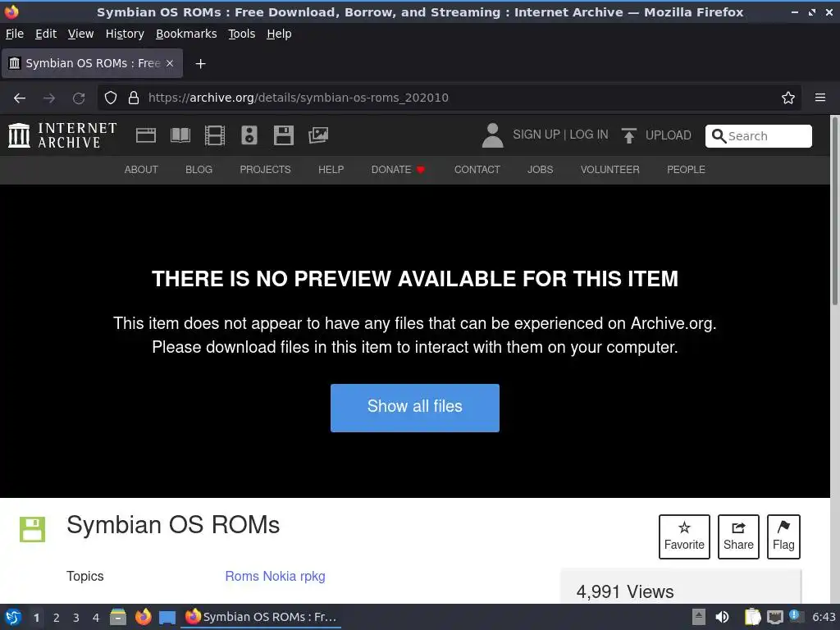Switch to workspace 3

coord(76,618)
